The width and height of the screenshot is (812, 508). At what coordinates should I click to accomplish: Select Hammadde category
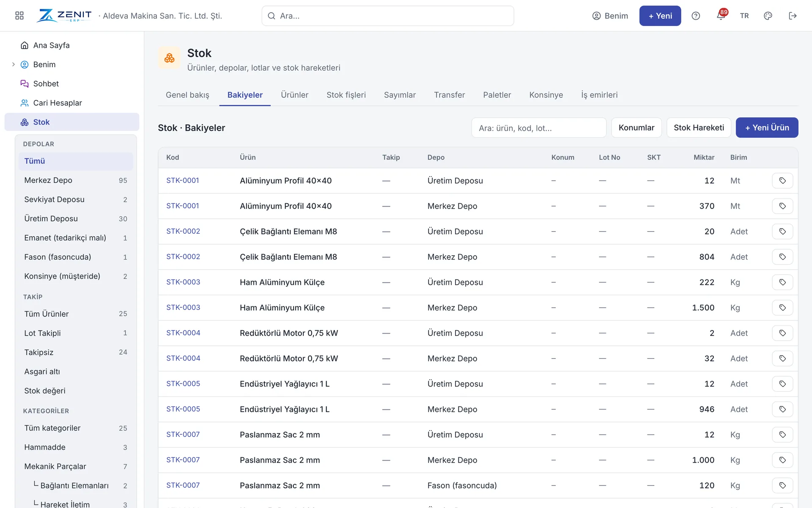point(76,447)
